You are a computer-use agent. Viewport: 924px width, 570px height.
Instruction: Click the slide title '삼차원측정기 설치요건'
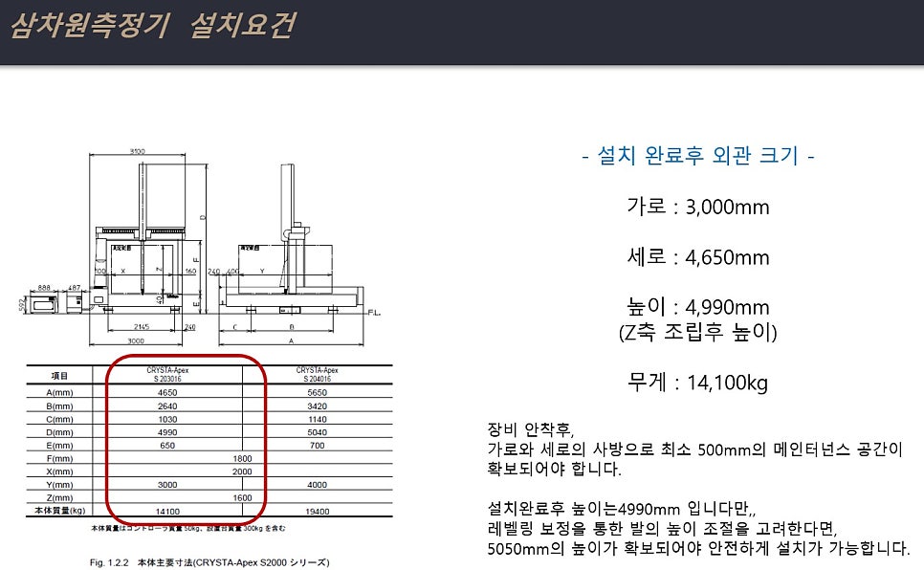pos(150,26)
